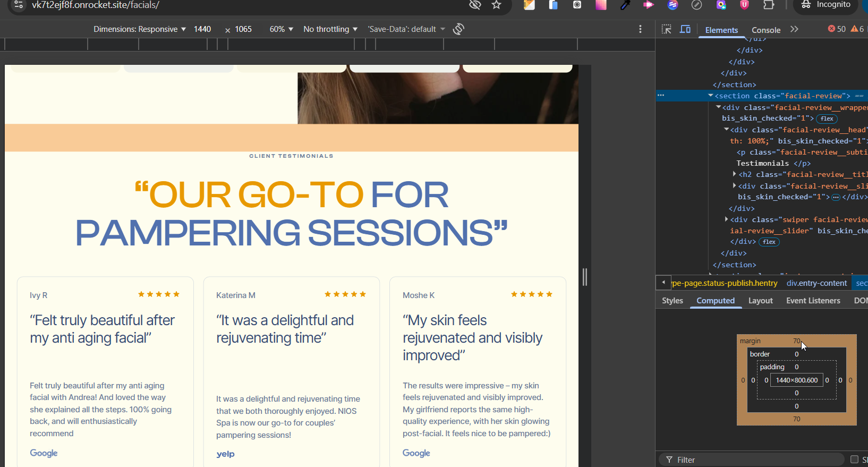Click the flex badge after swiper closing div
868x467 pixels.
769,242
